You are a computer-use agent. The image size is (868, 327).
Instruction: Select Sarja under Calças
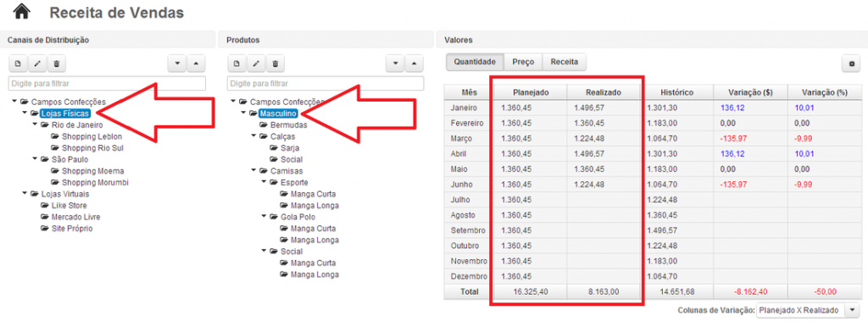(x=290, y=147)
